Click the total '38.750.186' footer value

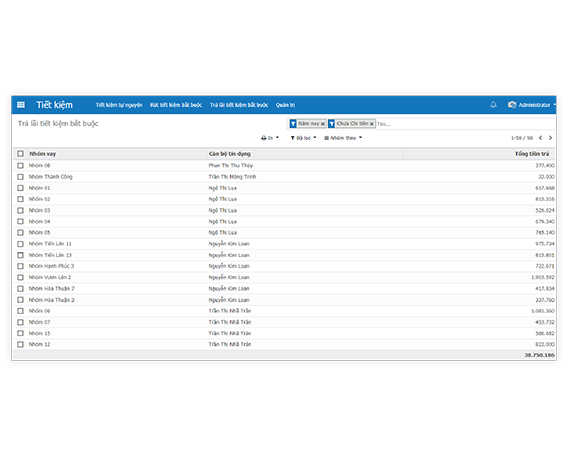[539, 355]
